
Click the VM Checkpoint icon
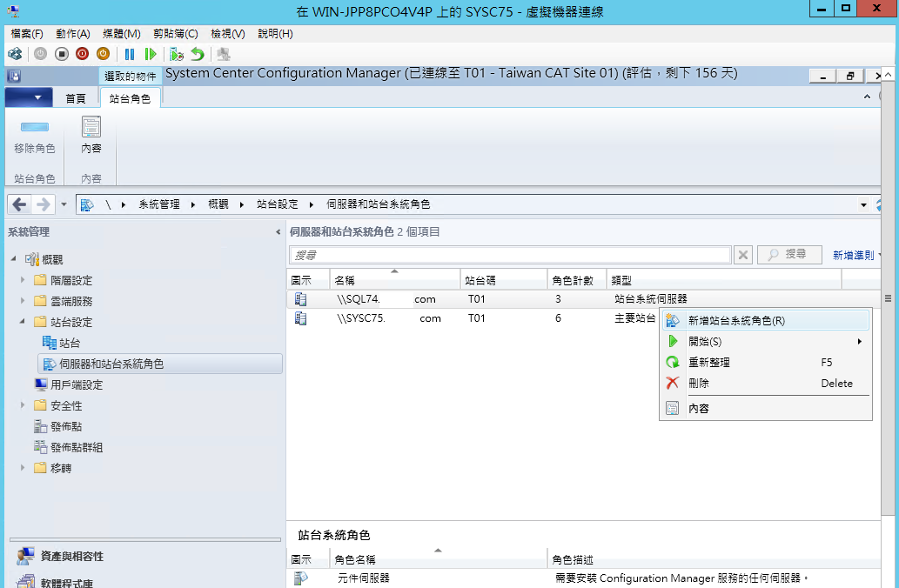point(177,54)
